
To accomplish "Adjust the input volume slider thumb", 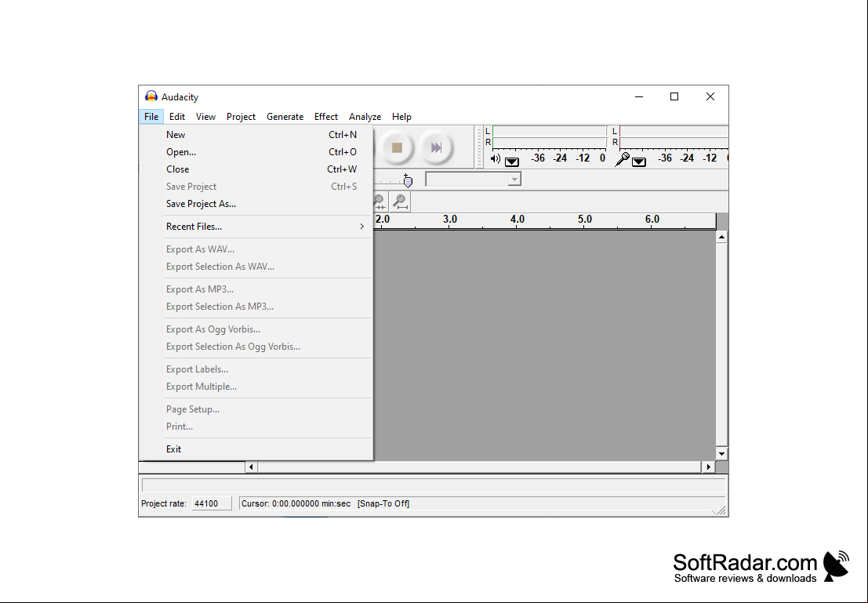I will 408,180.
